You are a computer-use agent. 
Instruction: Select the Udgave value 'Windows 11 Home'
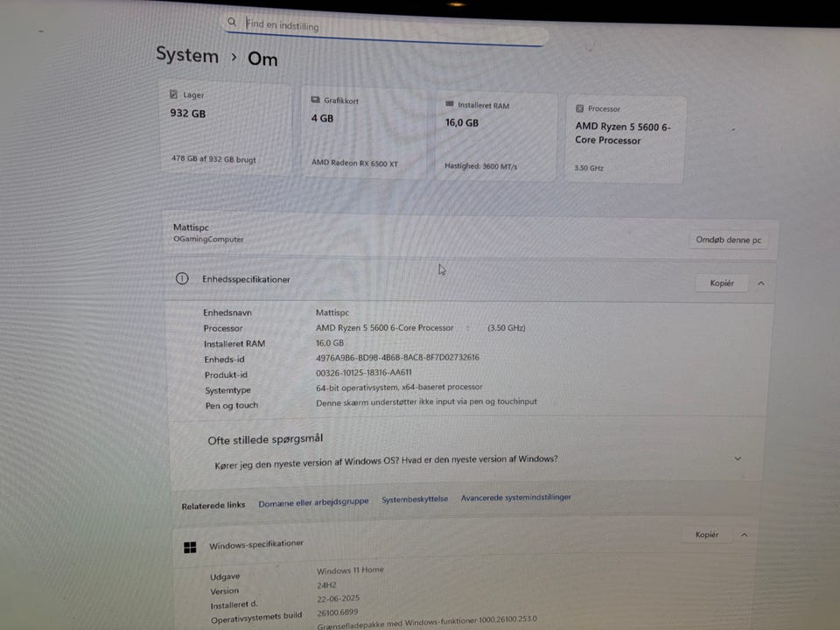(x=350, y=570)
